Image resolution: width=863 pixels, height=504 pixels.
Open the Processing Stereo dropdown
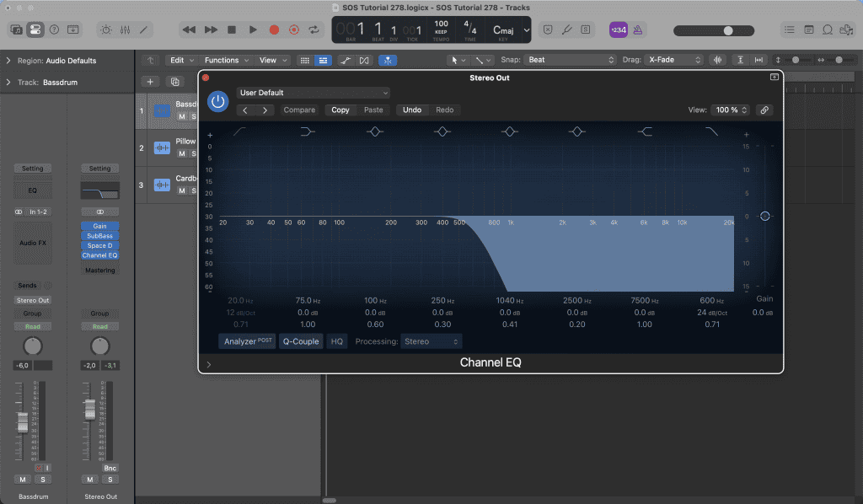point(431,341)
